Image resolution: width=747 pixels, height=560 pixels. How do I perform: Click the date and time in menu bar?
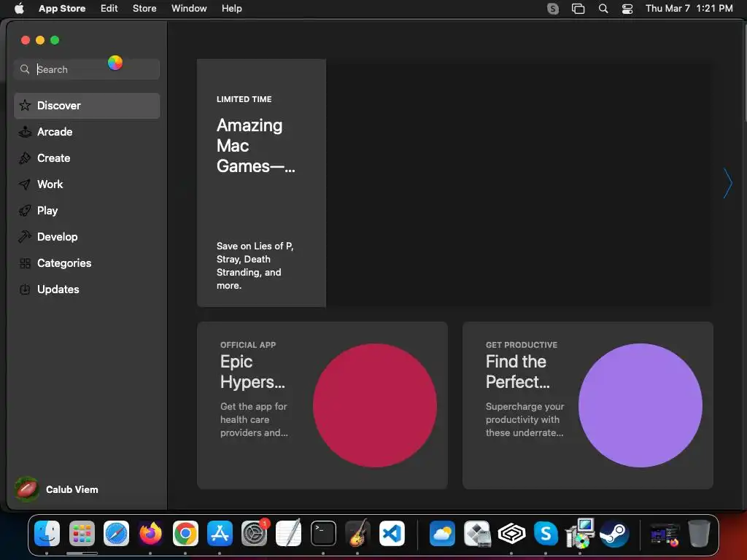coord(689,8)
